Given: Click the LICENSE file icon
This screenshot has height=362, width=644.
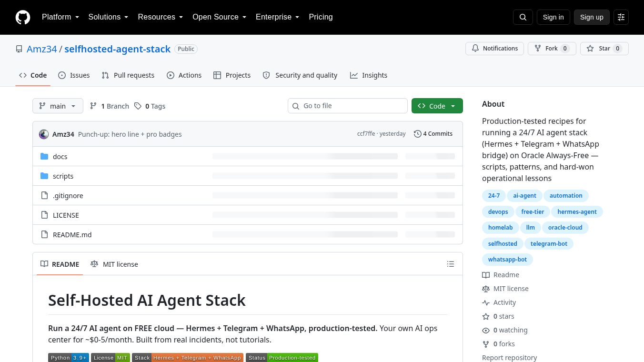Looking at the screenshot, I should click(x=44, y=215).
